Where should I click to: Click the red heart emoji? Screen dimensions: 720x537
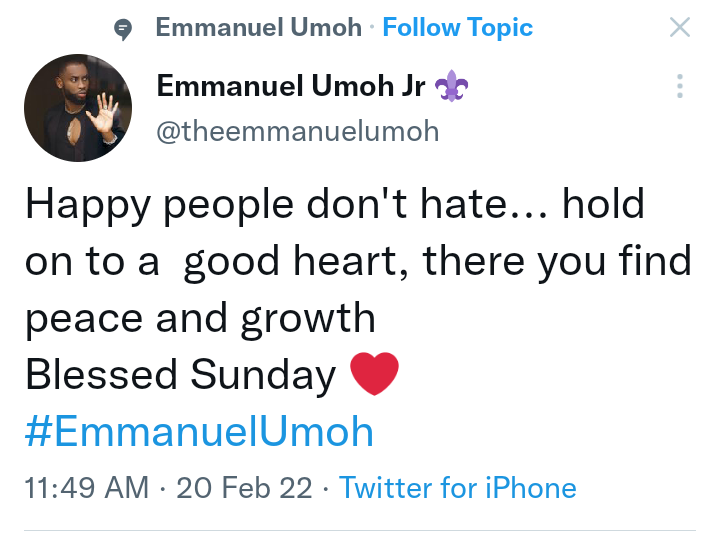click(375, 375)
